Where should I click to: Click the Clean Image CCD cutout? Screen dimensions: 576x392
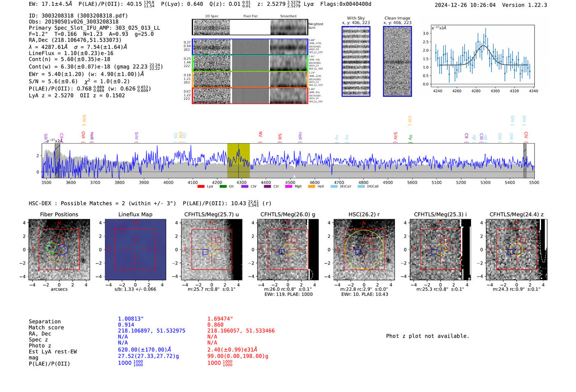[x=397, y=61]
